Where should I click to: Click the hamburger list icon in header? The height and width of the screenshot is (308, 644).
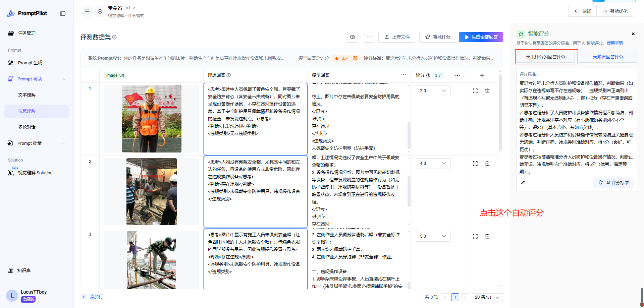point(87,11)
